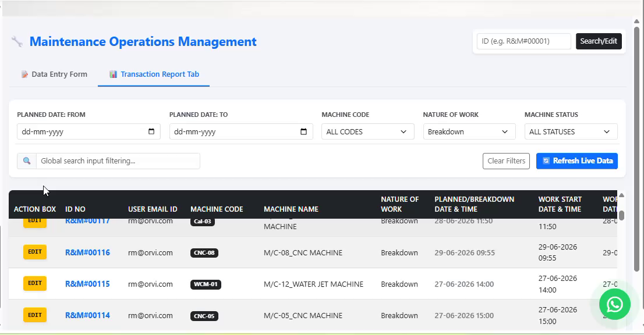Click planned date 29-06-2026 09:55
Screen dimensions: 644x335
point(465,252)
